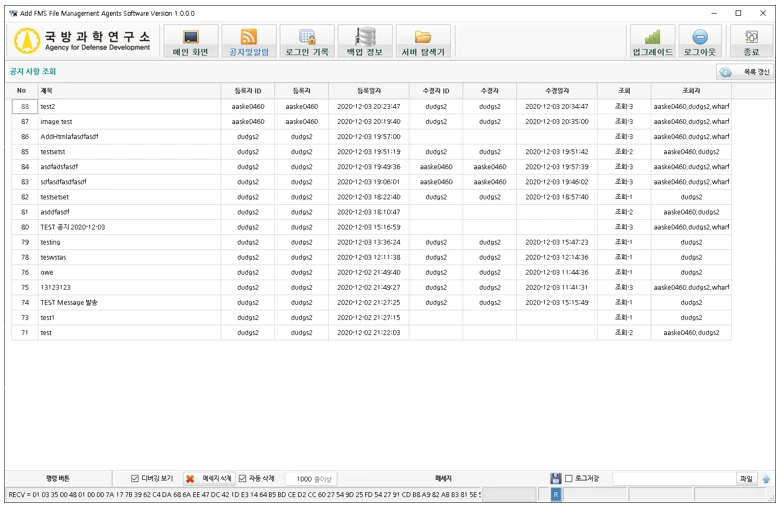Click the log file path input field
Image resolution: width=781 pixels, height=509 pixels.
674,479
